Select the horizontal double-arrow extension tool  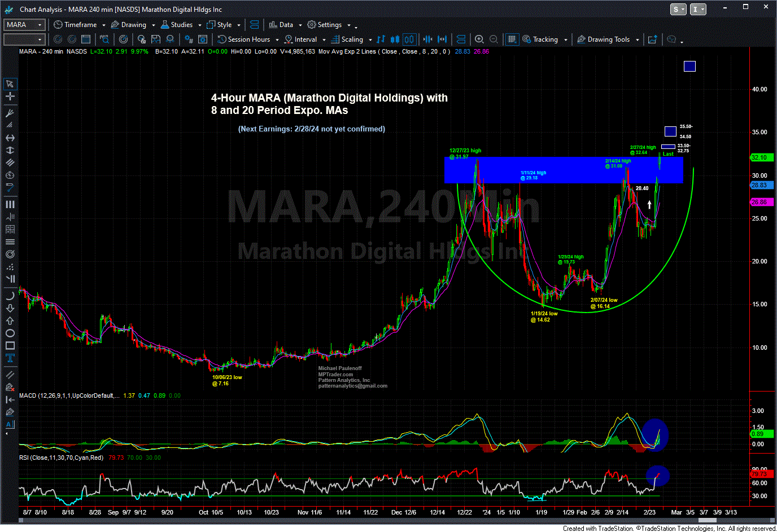click(x=10, y=138)
